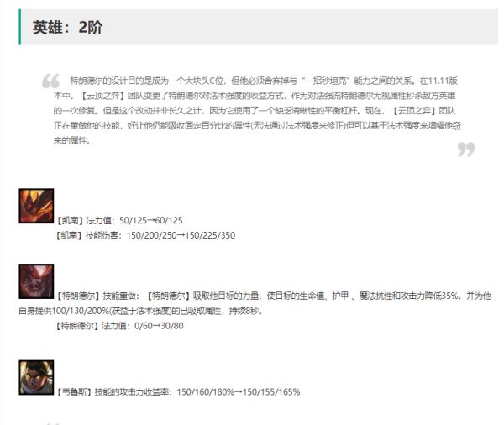
Task: Click the quote paragraph about 特朗德尔 design
Action: [x=257, y=111]
